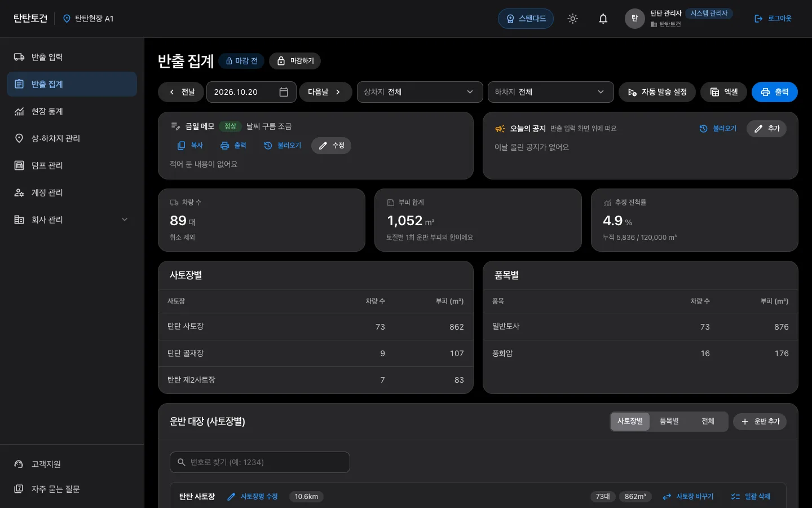Open 고객지원 in sidebar

pos(72,464)
